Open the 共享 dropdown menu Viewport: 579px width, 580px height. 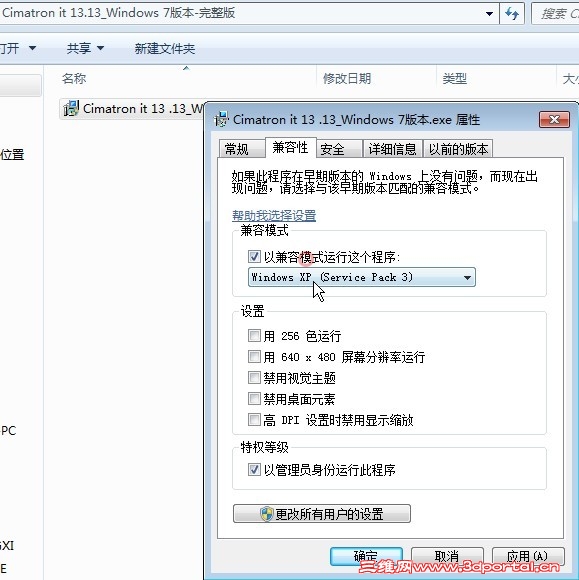85,48
